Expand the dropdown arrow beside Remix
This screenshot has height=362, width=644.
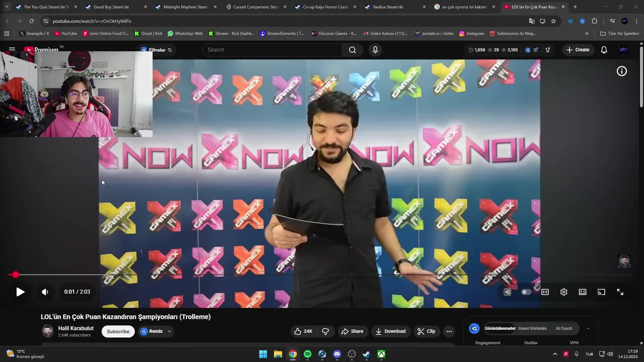(170, 331)
